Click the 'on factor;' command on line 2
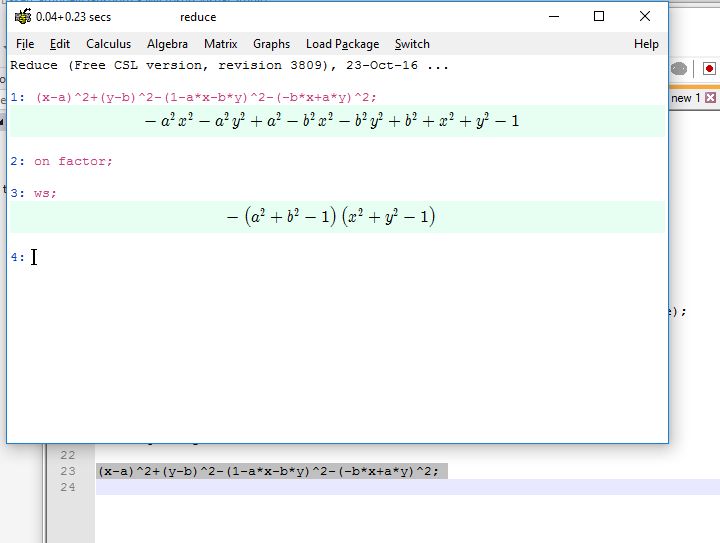 tap(73, 162)
